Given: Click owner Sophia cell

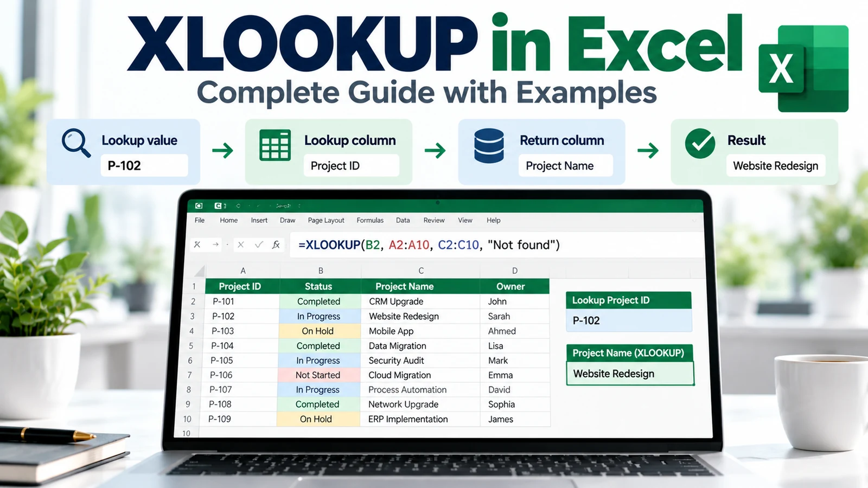Looking at the screenshot, I should click(x=515, y=404).
